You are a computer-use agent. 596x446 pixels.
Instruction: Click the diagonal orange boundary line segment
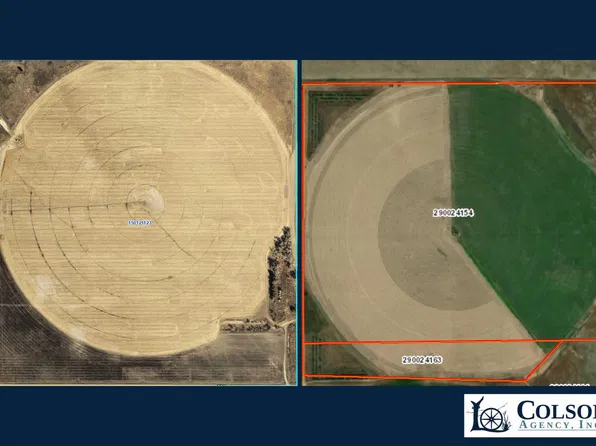[x=544, y=360]
